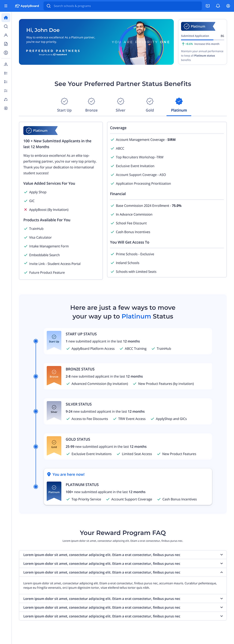
Task: Click the ApplyBoard logo in the header
Action: pyautogui.click(x=27, y=6)
